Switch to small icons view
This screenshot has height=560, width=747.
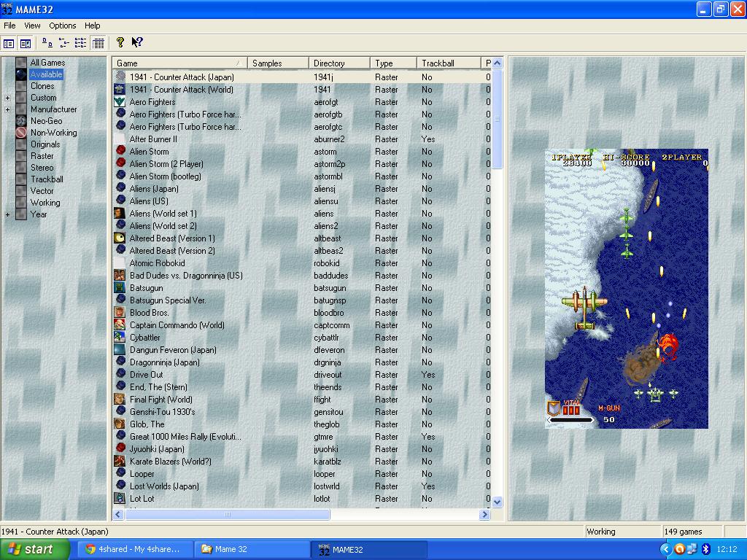pyautogui.click(x=64, y=43)
